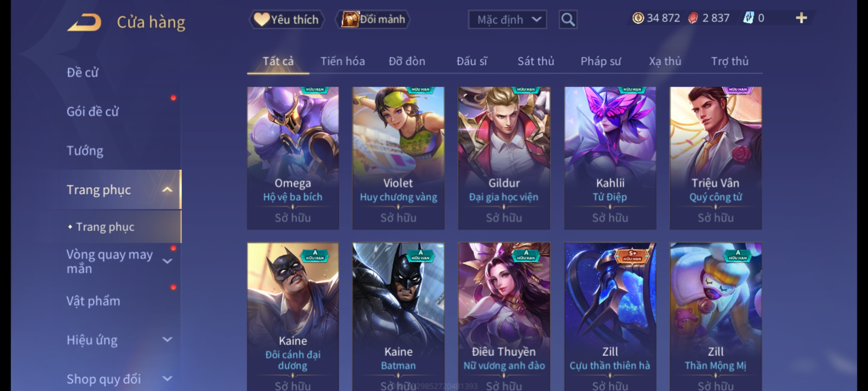Viewport: 868px width, 391px height.
Task: Click the gold coin balance icon
Action: [x=638, y=18]
